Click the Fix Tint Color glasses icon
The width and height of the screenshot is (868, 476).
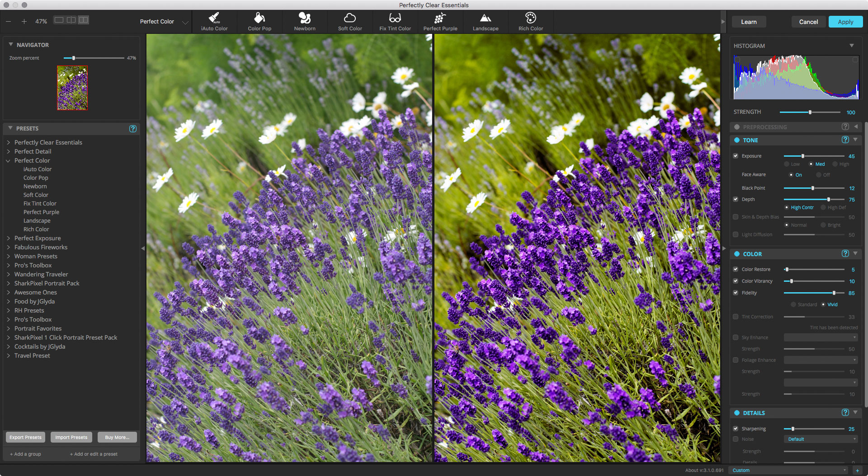pyautogui.click(x=395, y=21)
